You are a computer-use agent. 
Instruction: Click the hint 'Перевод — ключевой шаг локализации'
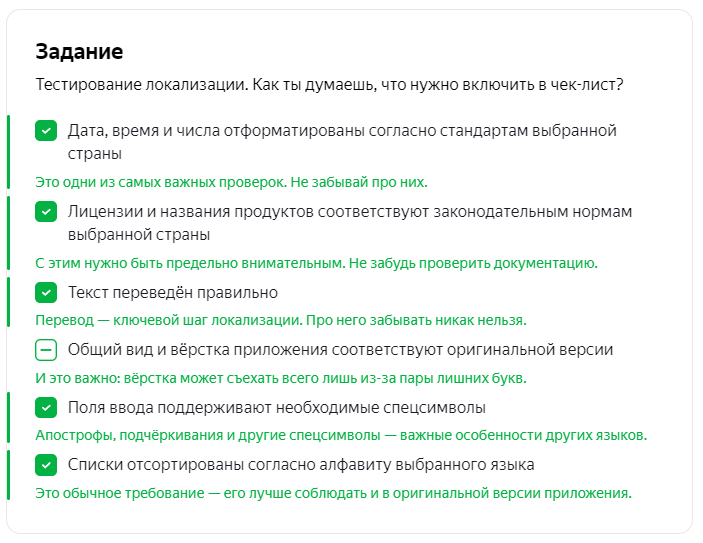click(x=280, y=320)
